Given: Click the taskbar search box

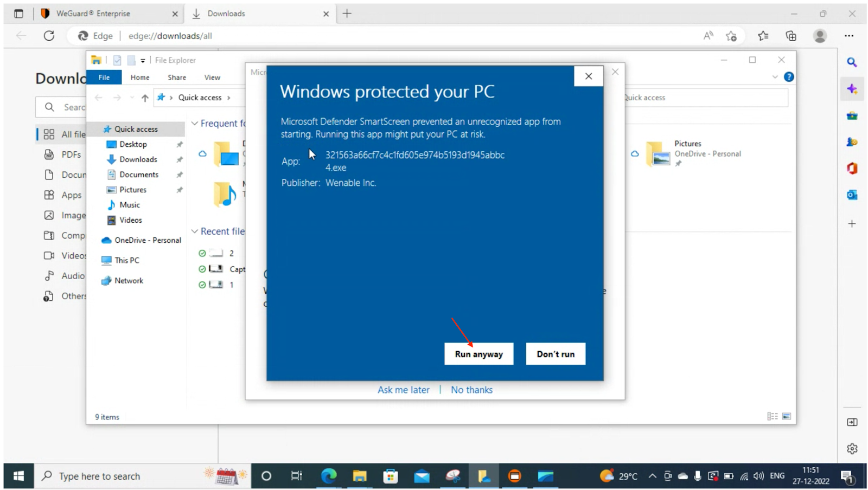Looking at the screenshot, I should [143, 476].
